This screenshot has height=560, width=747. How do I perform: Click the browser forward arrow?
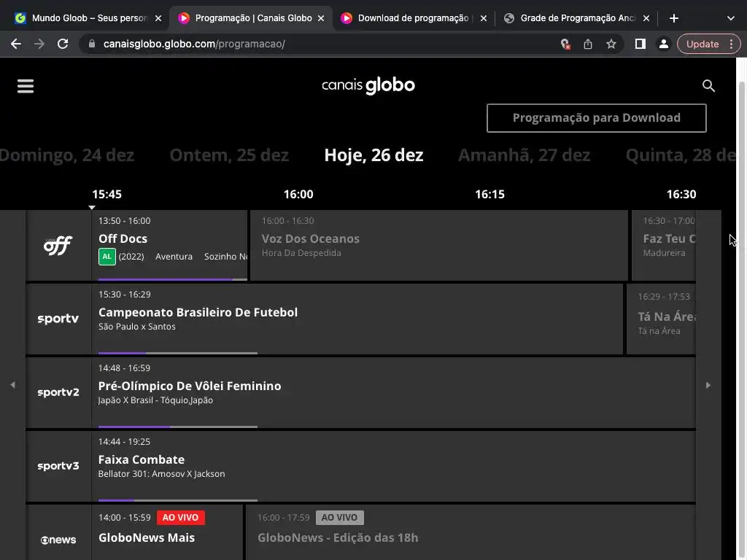point(39,44)
